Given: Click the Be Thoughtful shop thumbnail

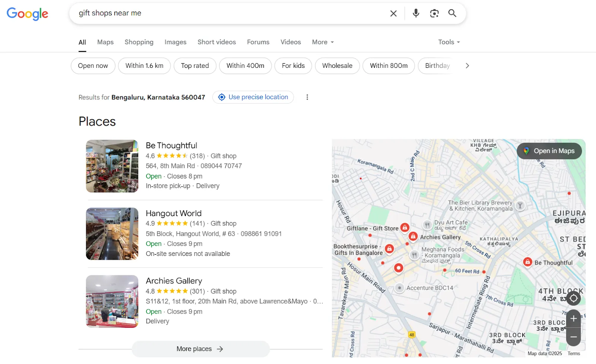Looking at the screenshot, I should [x=112, y=166].
